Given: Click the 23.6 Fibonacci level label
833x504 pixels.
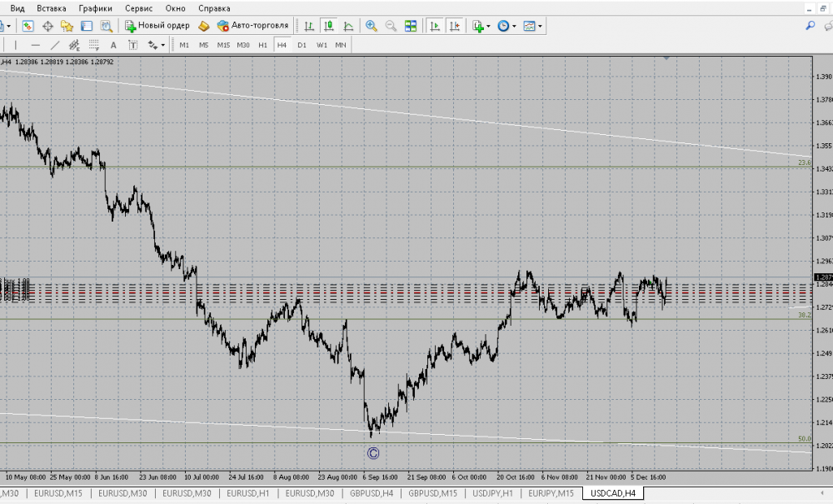Looking at the screenshot, I should [x=805, y=162].
